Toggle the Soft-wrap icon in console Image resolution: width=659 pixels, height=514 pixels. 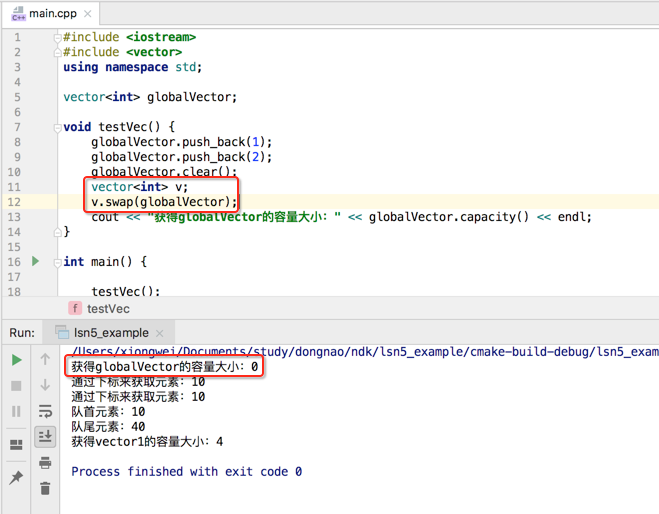[45, 411]
